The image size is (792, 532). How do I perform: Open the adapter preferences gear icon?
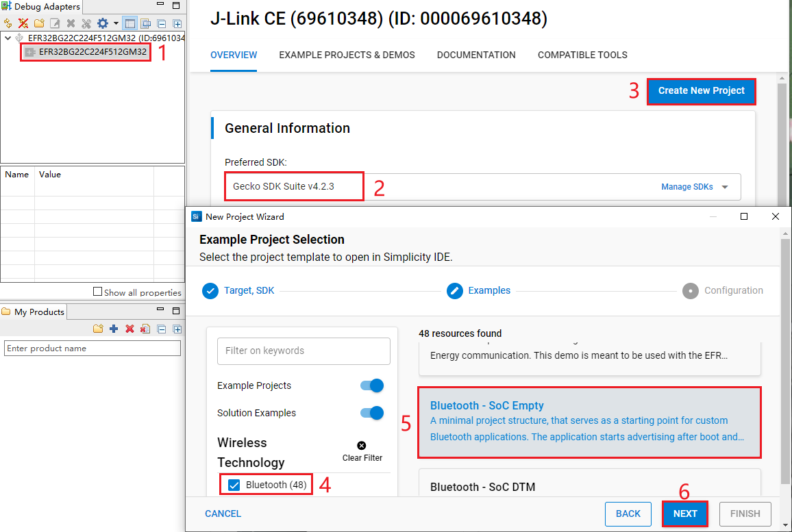[101, 23]
